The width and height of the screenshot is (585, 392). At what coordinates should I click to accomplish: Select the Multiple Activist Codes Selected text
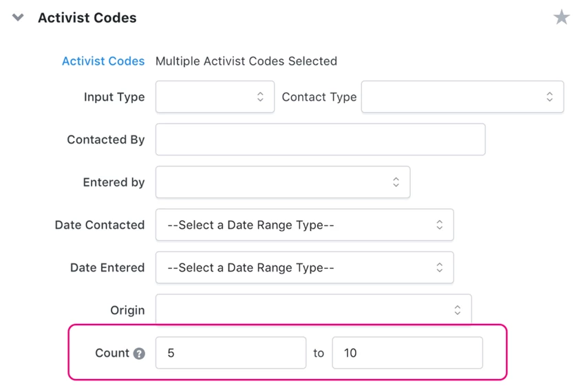(x=246, y=61)
